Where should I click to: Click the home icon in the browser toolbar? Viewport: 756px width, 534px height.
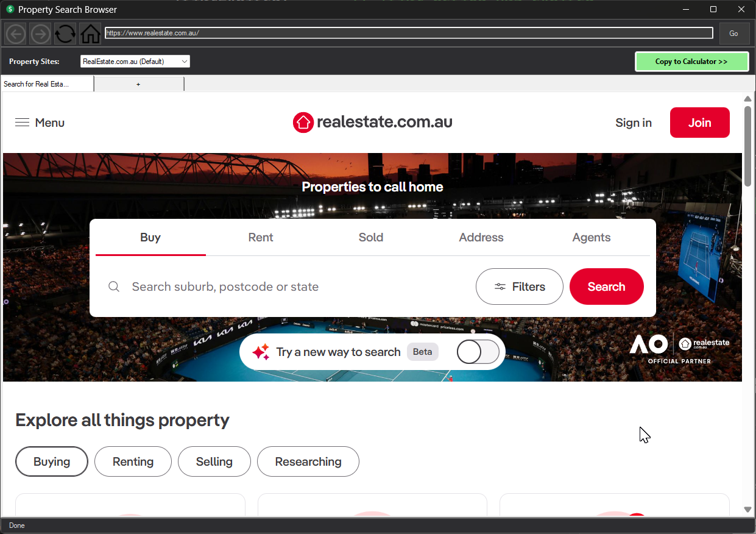[x=90, y=34]
